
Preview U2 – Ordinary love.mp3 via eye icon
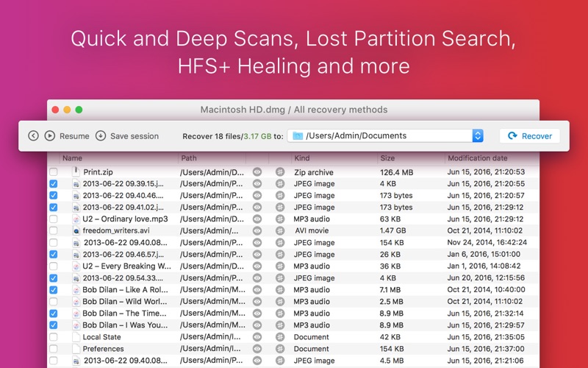click(257, 219)
